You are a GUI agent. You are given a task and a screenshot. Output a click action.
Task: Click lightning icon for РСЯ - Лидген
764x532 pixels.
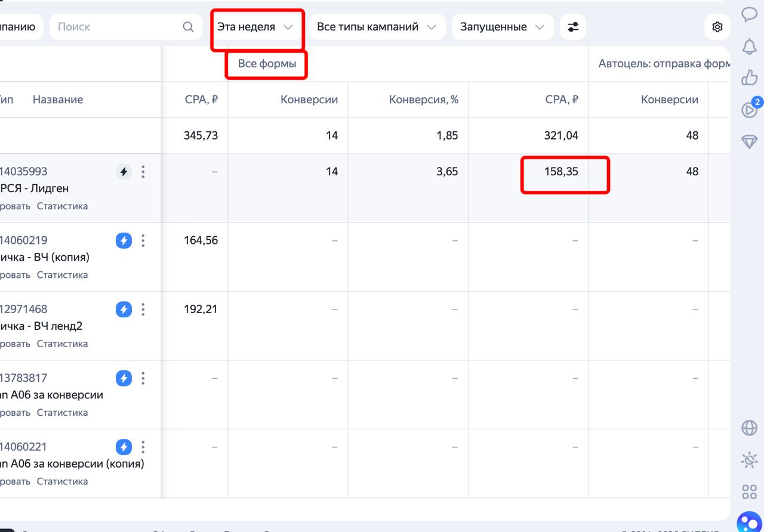pyautogui.click(x=124, y=172)
